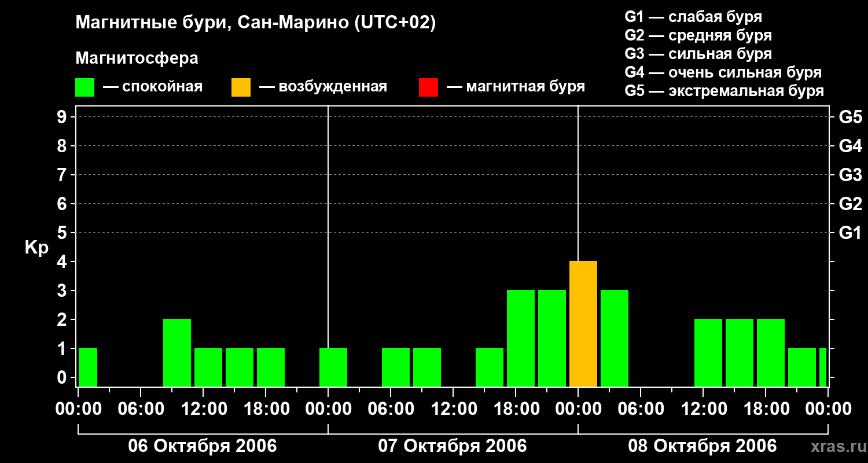Image resolution: width=868 pixels, height=463 pixels.
Task: Click the legend label '— спокойная'
Action: point(153,87)
